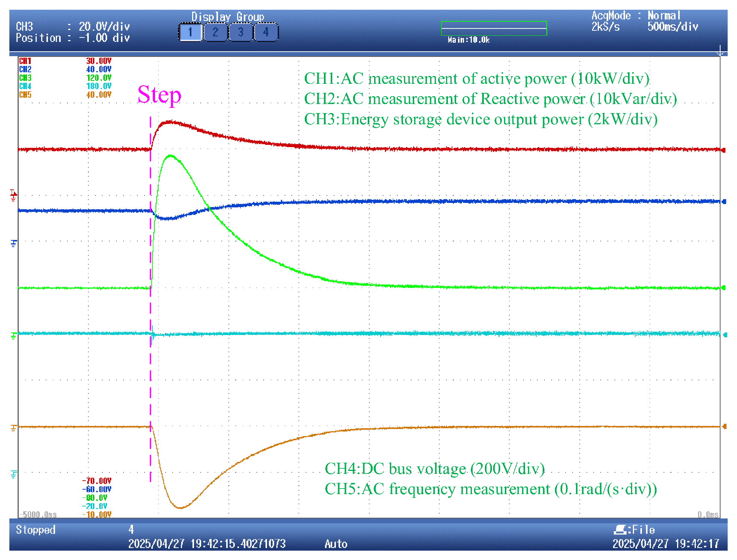The height and width of the screenshot is (560, 737).
Task: Click the magenta Step marker label
Action: pos(160,95)
